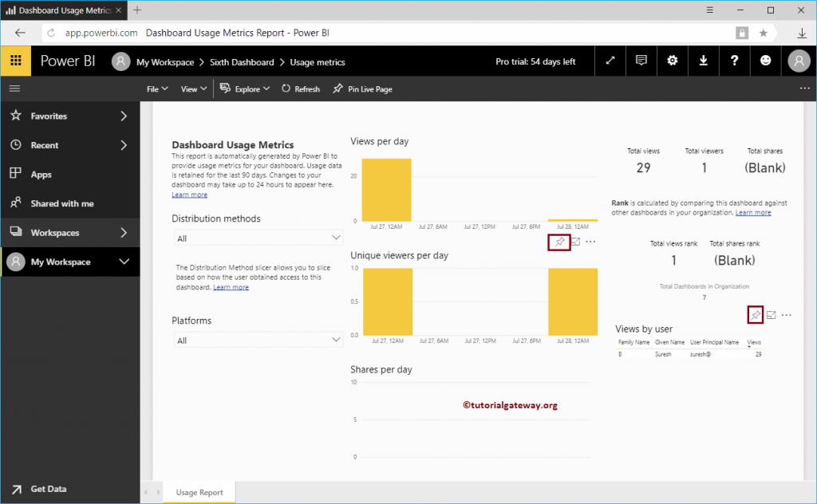Open the help question mark icon
Viewport: 817px width, 504px height.
(x=734, y=61)
